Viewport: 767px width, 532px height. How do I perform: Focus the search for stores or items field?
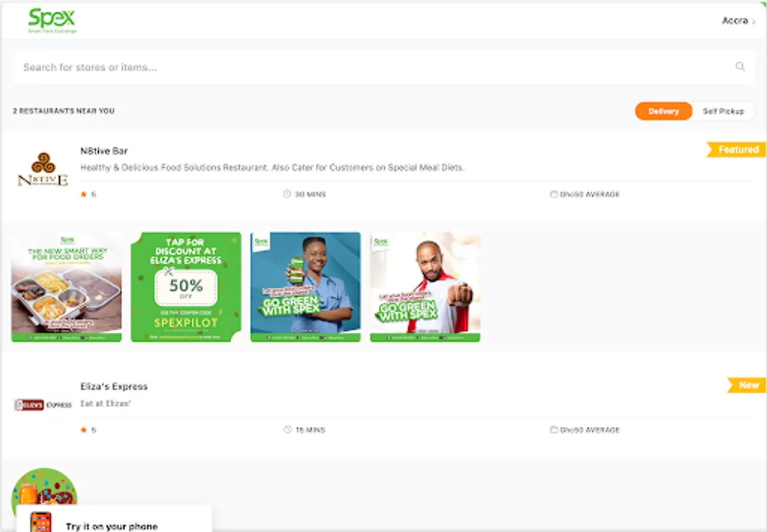click(383, 67)
